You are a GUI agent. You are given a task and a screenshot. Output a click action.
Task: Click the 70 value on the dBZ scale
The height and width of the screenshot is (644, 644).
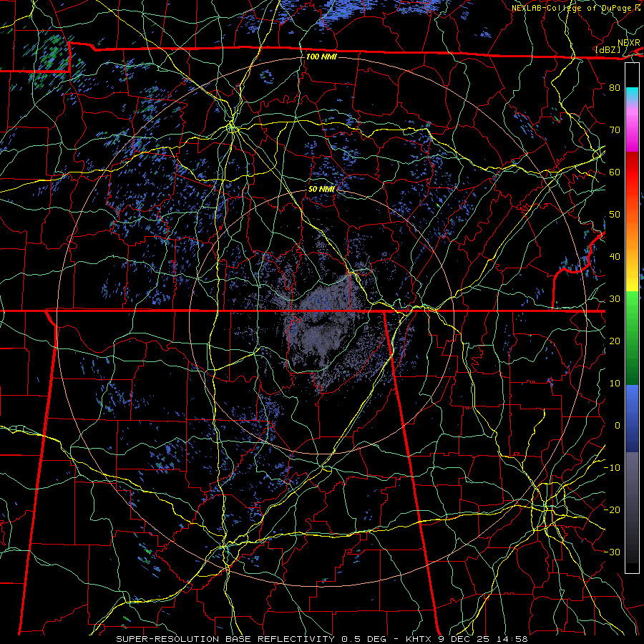tap(615, 130)
